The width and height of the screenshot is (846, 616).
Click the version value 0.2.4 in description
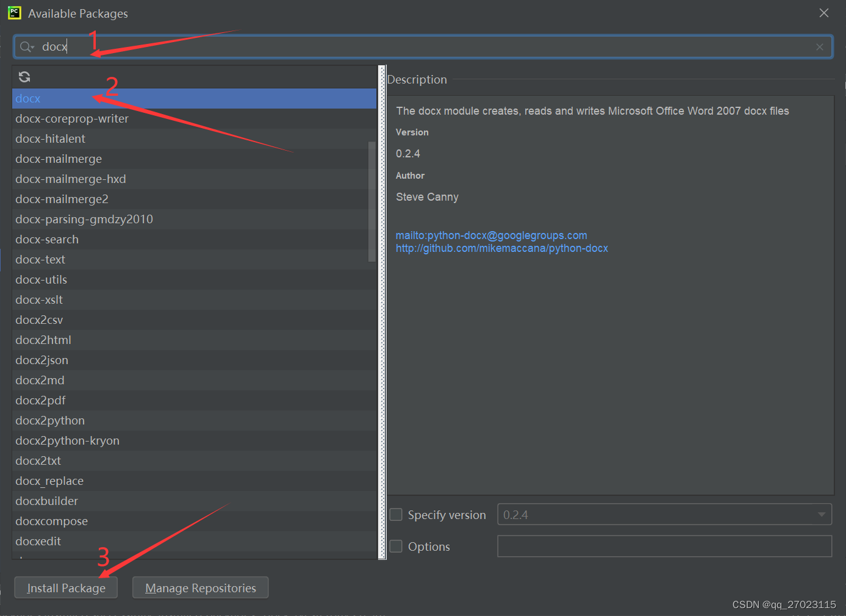[x=408, y=154]
